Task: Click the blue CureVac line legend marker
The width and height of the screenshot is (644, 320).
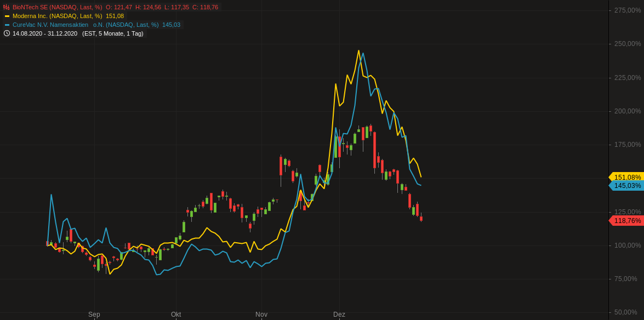Action: (7, 25)
